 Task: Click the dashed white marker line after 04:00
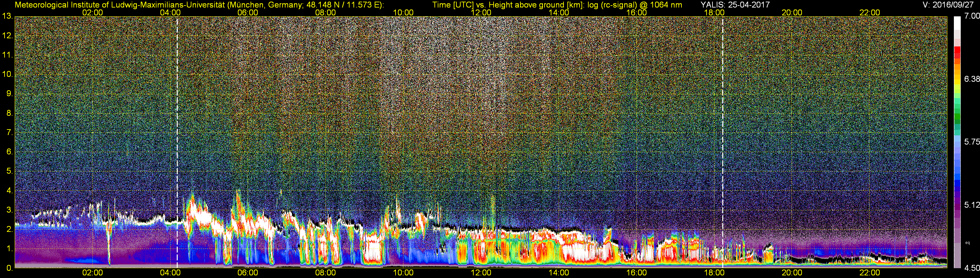point(177,142)
